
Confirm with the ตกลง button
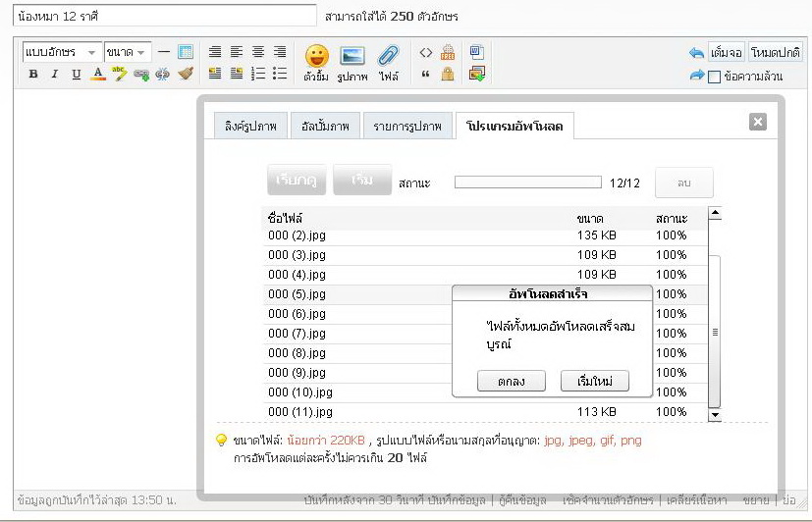(512, 382)
